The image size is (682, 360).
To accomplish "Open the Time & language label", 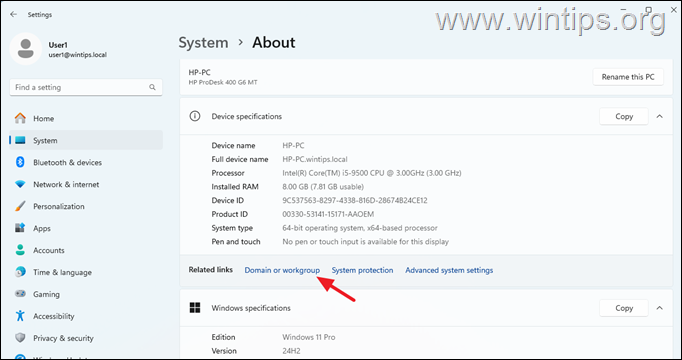I will coord(62,272).
